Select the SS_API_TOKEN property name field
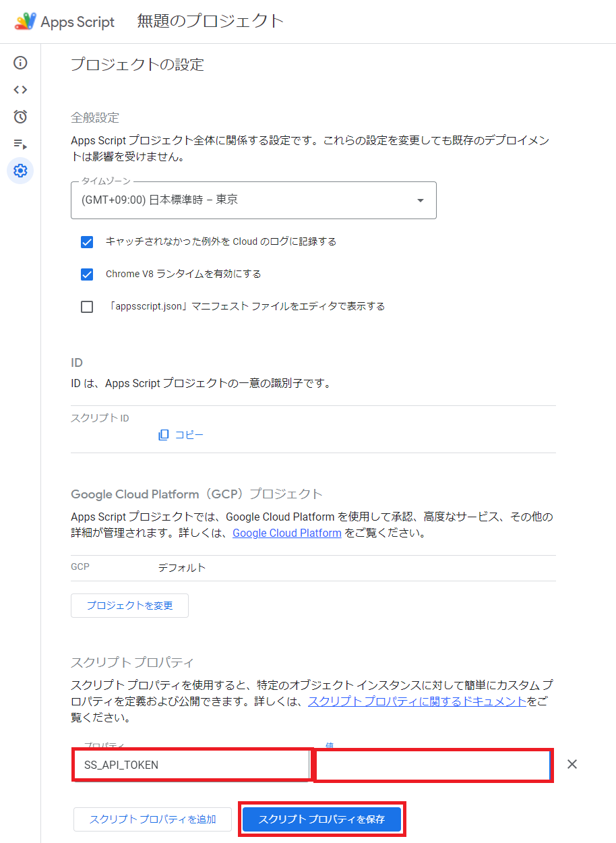The height and width of the screenshot is (843, 616). (191, 764)
